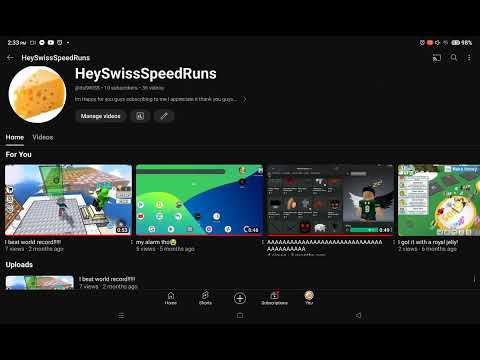Click the large HeySwissSpeedRuns channel name
The height and width of the screenshot is (360, 480).
point(146,74)
